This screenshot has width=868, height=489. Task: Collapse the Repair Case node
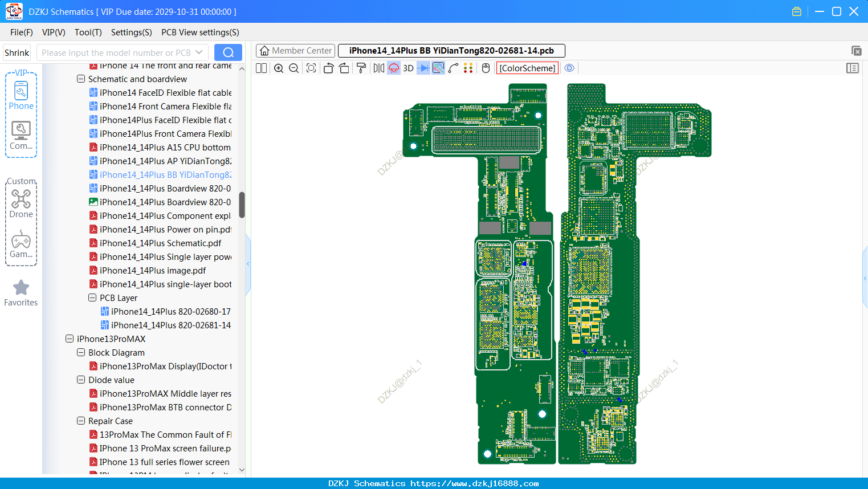coord(81,421)
